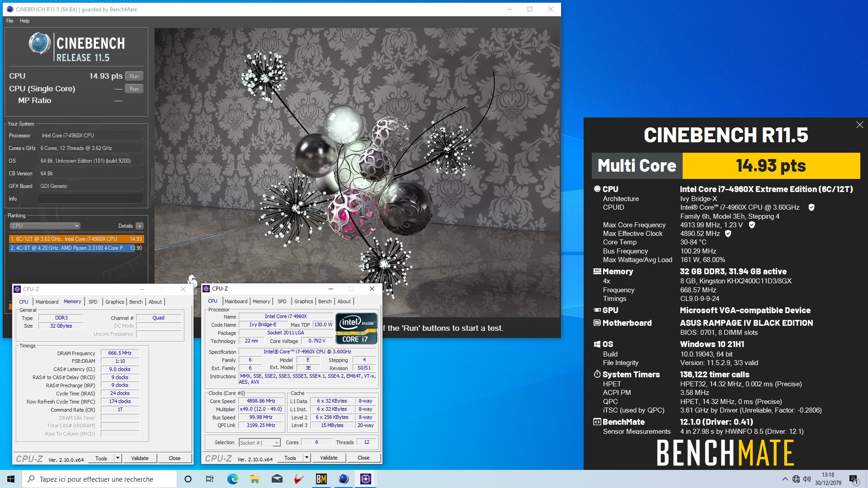Click the red swoosh app taskbar icon

(299, 479)
